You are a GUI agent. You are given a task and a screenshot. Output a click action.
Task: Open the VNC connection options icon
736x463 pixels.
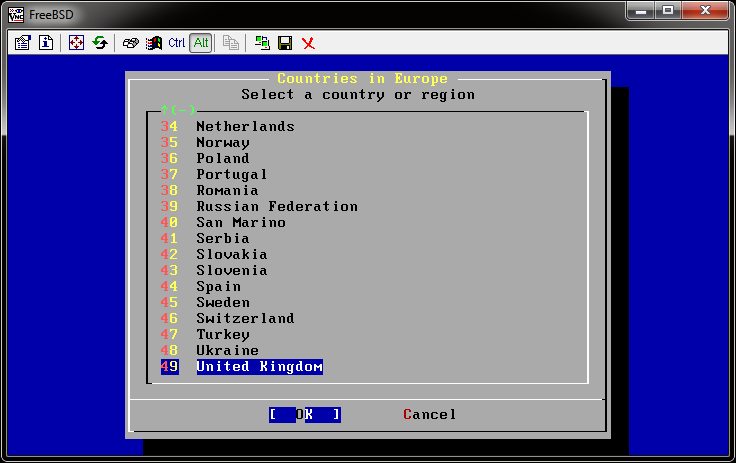click(22, 43)
